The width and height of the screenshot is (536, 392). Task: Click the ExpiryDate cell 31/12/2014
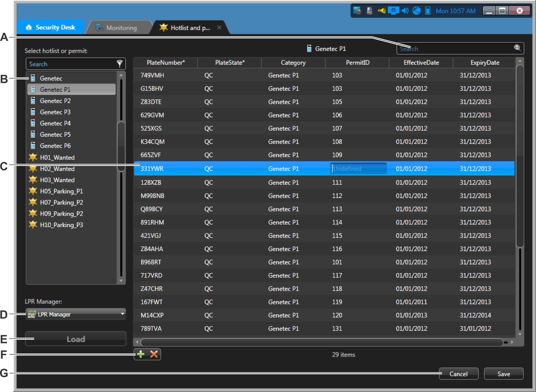(475, 315)
